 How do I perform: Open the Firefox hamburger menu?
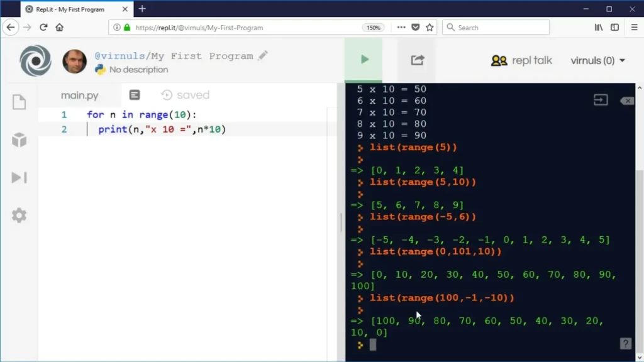(633, 27)
